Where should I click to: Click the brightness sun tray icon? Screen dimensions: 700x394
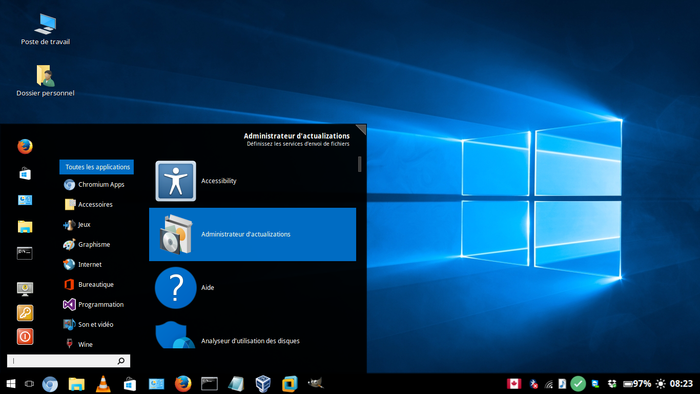coord(661,384)
